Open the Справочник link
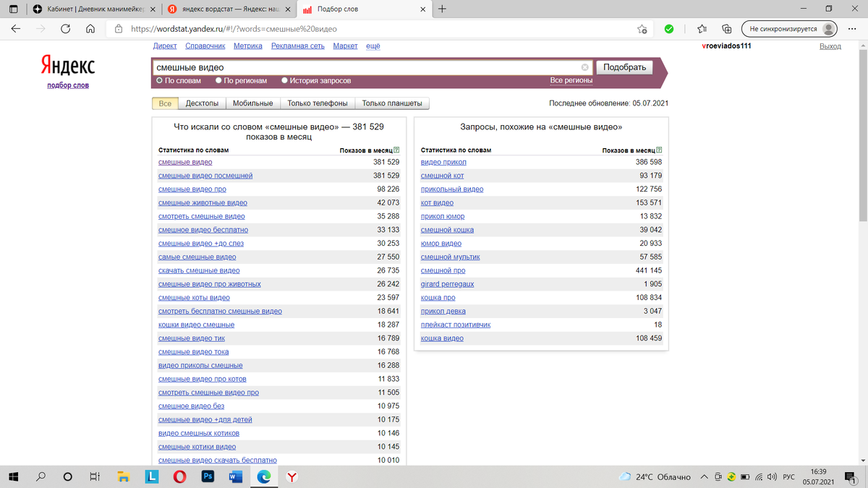868x488 pixels. pos(205,46)
